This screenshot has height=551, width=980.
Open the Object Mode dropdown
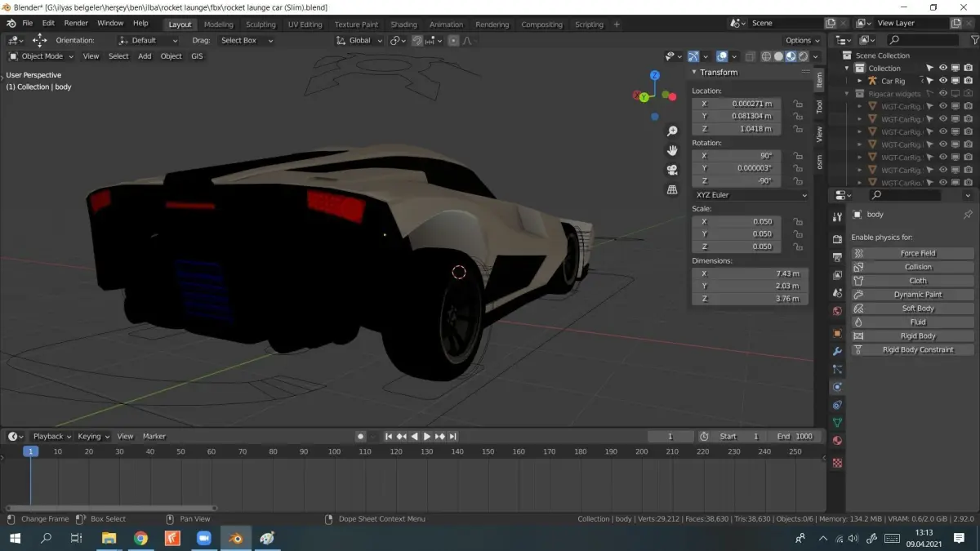pos(41,56)
